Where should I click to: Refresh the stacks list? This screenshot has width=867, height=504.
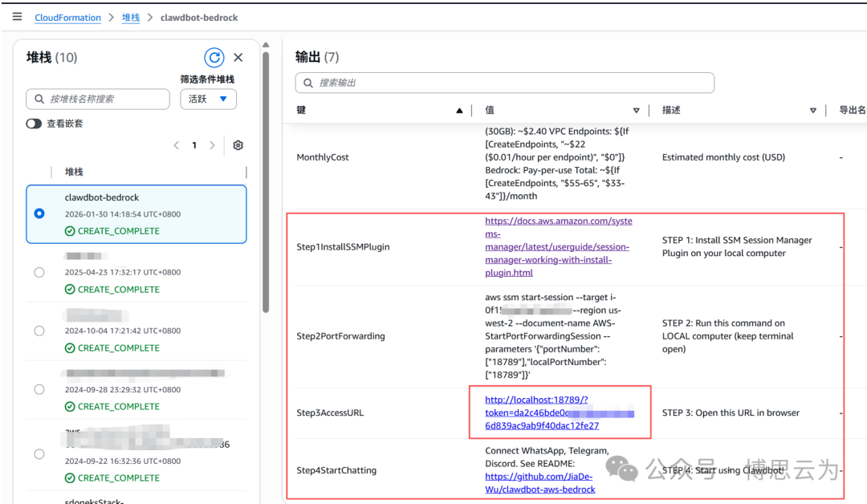point(214,58)
